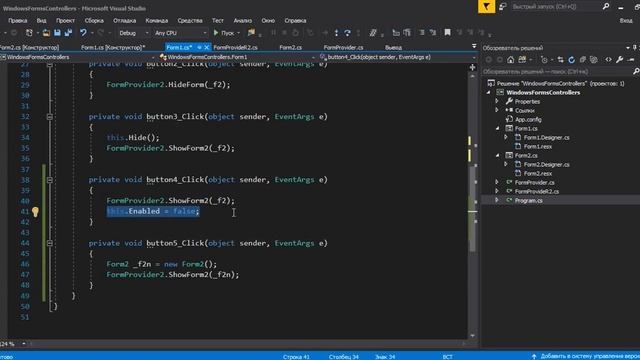Switch to the Вывод output tab

pos(393,47)
